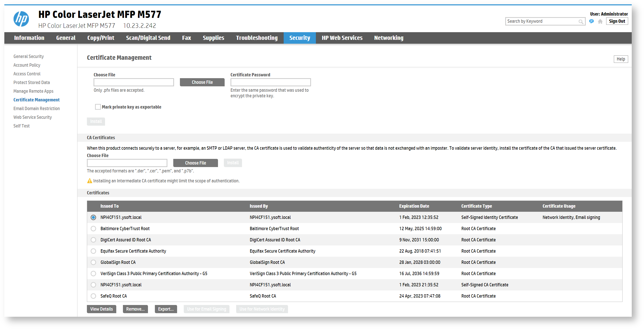Go to the home icon
Image resolution: width=644 pixels, height=329 pixels.
coord(600,21)
